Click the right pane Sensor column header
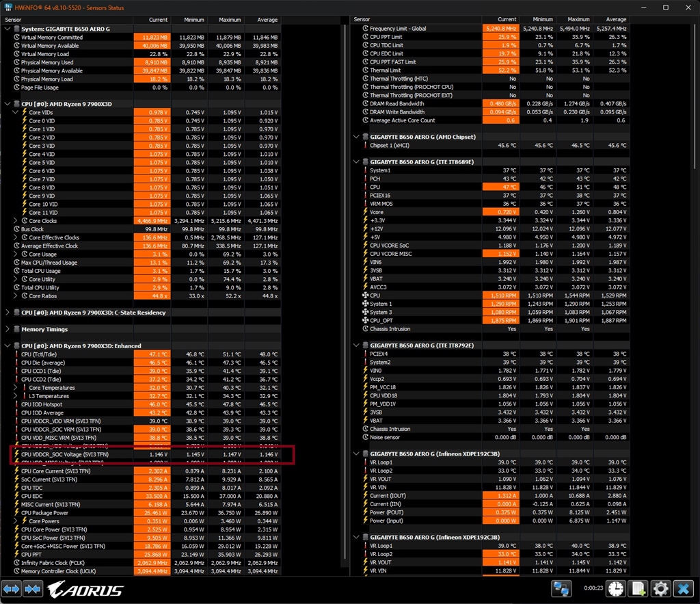The image size is (700, 604). point(416,20)
